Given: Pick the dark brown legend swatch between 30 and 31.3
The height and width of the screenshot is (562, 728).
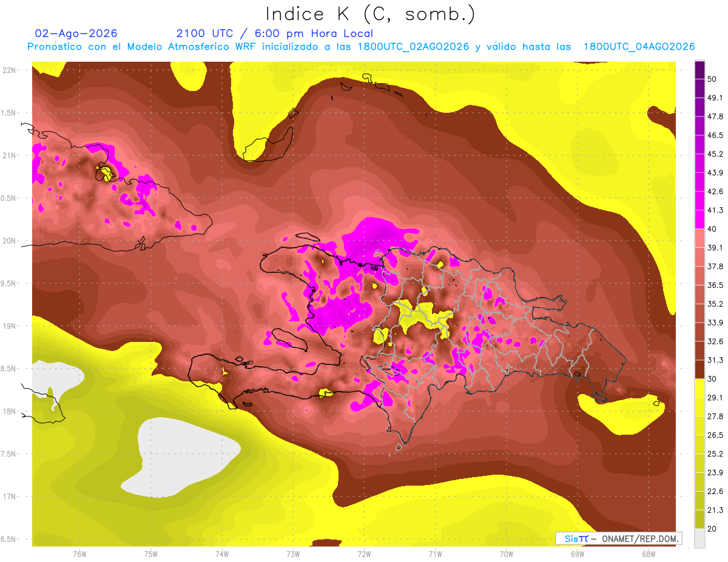Looking at the screenshot, I should 699,369.
